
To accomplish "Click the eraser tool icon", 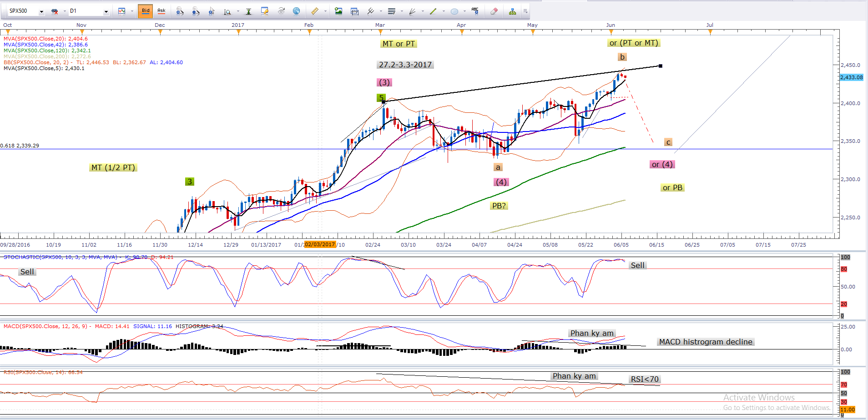I will pyautogui.click(x=494, y=11).
